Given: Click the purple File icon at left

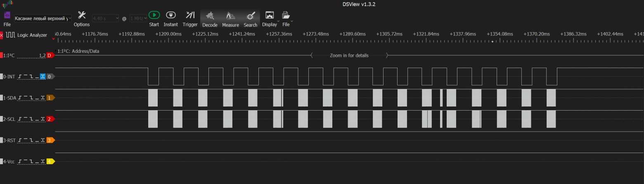Looking at the screenshot, I should pos(7,15).
